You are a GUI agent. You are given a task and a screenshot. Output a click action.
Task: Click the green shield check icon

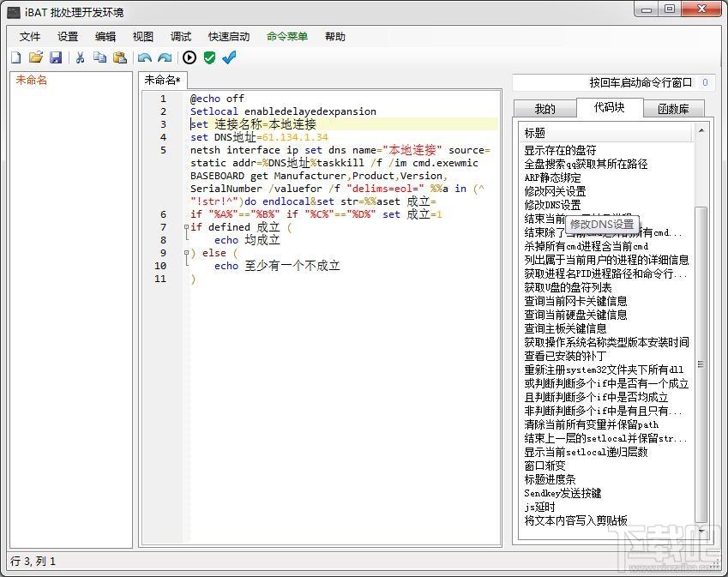pos(210,57)
